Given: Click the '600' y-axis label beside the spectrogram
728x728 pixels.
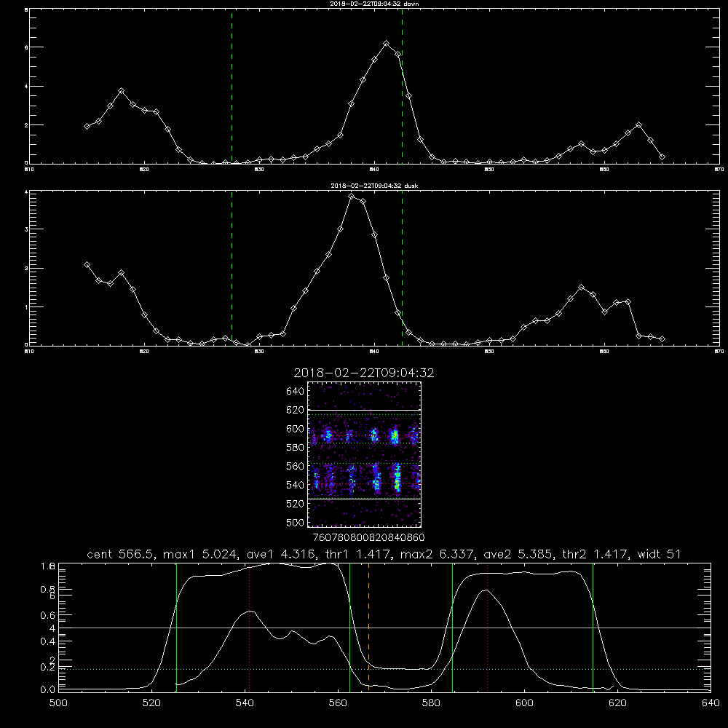Looking at the screenshot, I should click(x=296, y=429).
